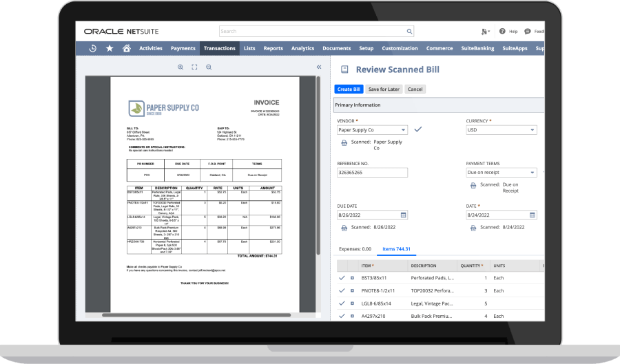Open the Due Date calendar picker
620x364 pixels.
[403, 215]
